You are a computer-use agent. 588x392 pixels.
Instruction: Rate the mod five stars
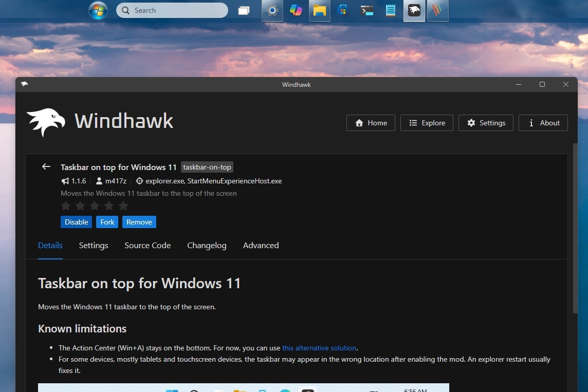point(123,206)
